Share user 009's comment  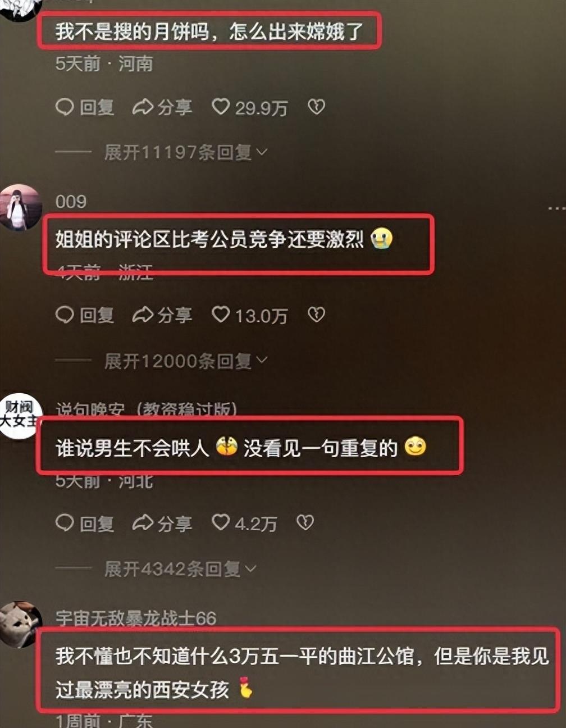tap(162, 315)
